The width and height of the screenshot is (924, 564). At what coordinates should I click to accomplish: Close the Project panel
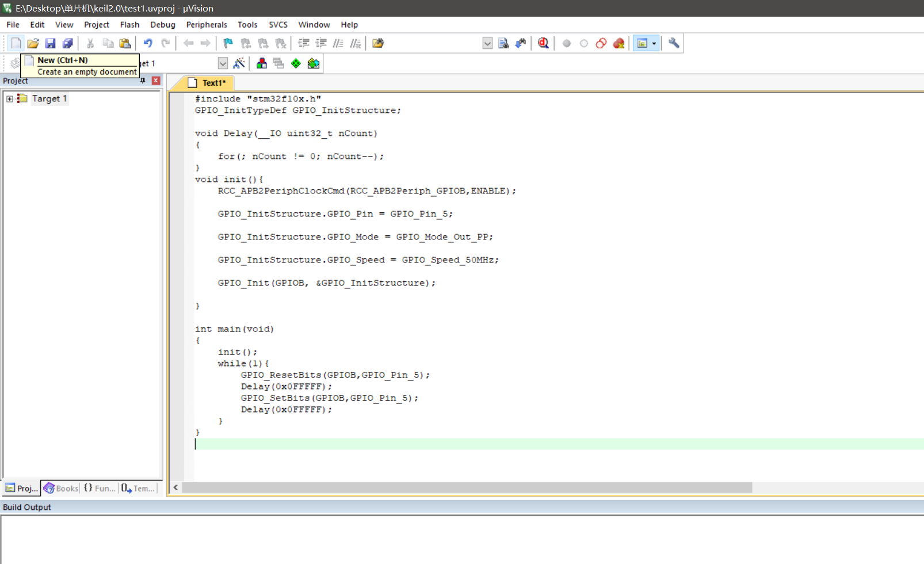[x=155, y=81]
